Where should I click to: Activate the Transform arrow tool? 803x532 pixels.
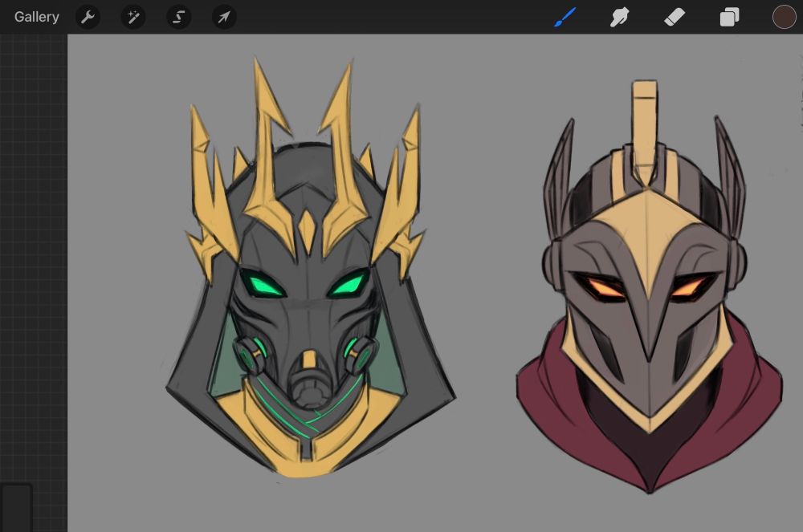(x=224, y=17)
